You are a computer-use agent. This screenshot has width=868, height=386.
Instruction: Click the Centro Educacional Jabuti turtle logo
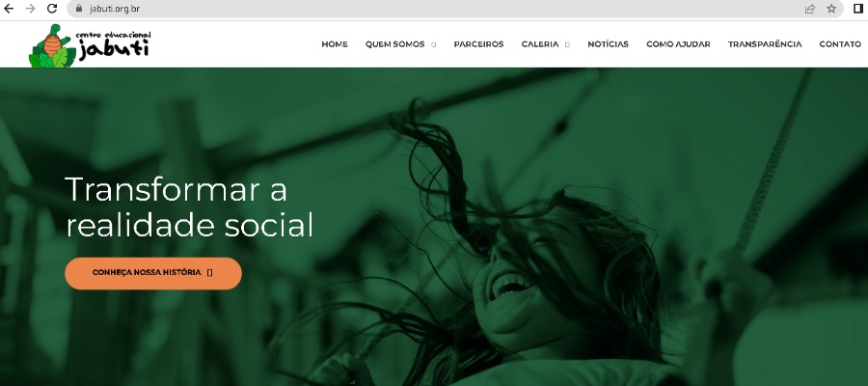[90, 45]
